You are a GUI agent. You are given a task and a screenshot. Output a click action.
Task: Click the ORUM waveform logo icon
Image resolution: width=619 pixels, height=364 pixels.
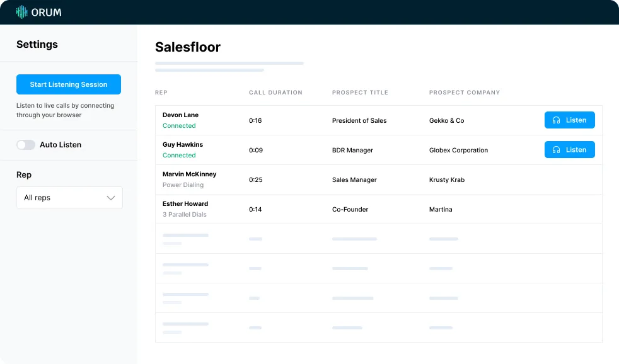[x=22, y=12]
